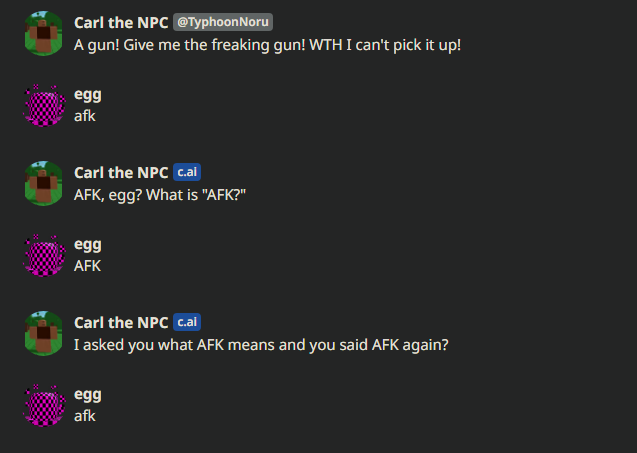637x453 pixels.
Task: Open Carl the NPC username beside @TyphoonNoru
Action: point(121,23)
